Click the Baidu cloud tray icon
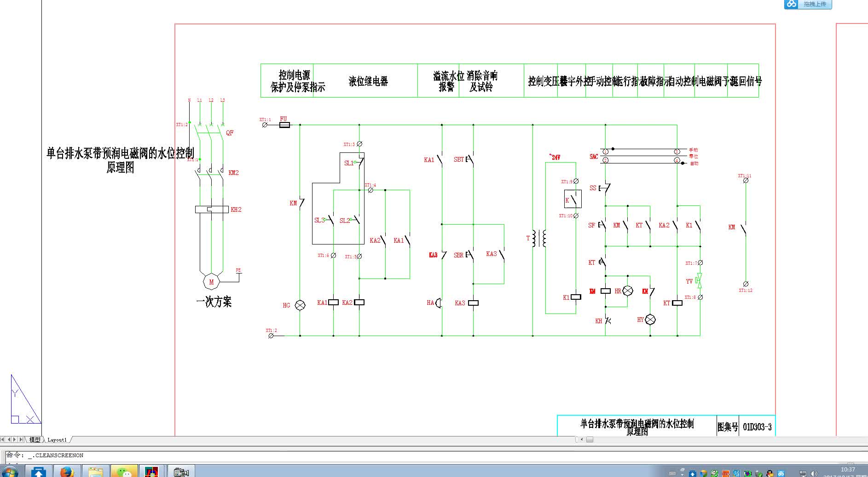 781,474
